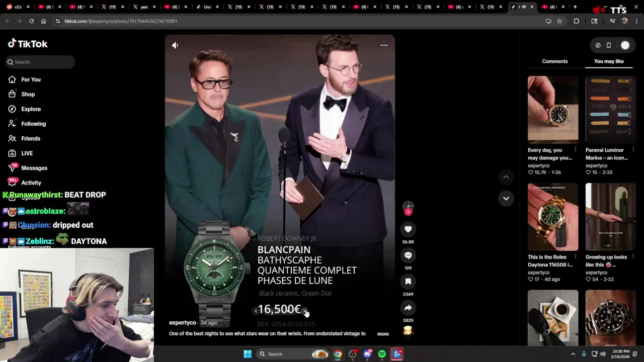Click the phone app icon at top right
Image resolution: width=644 pixels, height=362 pixels.
click(609, 45)
